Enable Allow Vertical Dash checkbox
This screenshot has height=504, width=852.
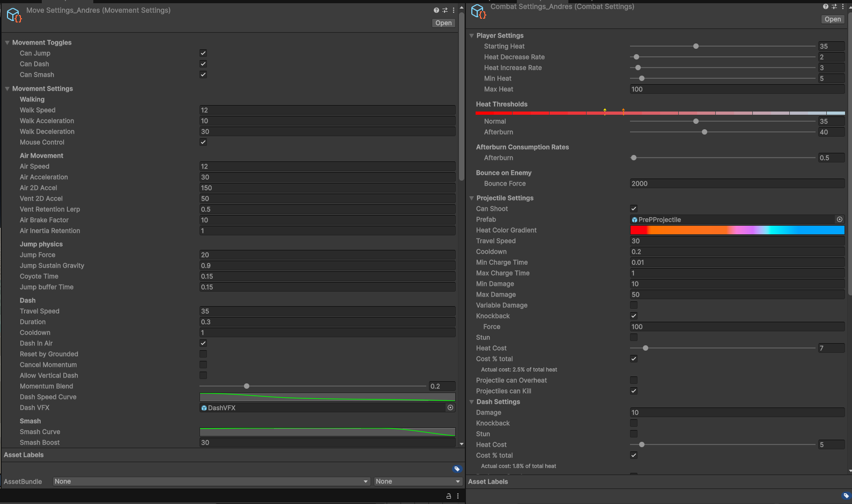click(x=203, y=375)
